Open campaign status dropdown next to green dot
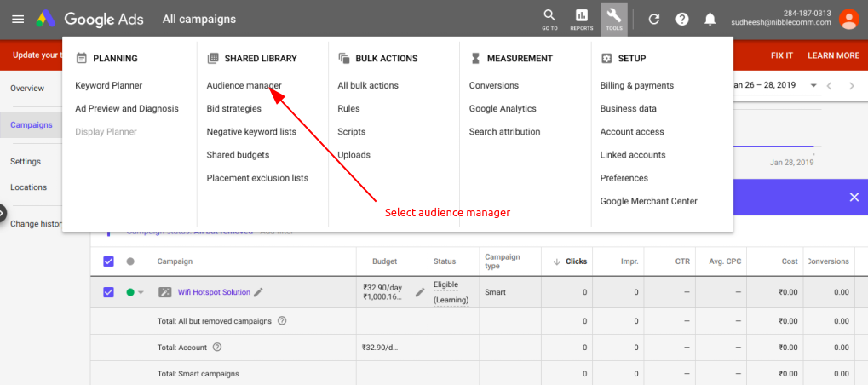 [x=141, y=293]
